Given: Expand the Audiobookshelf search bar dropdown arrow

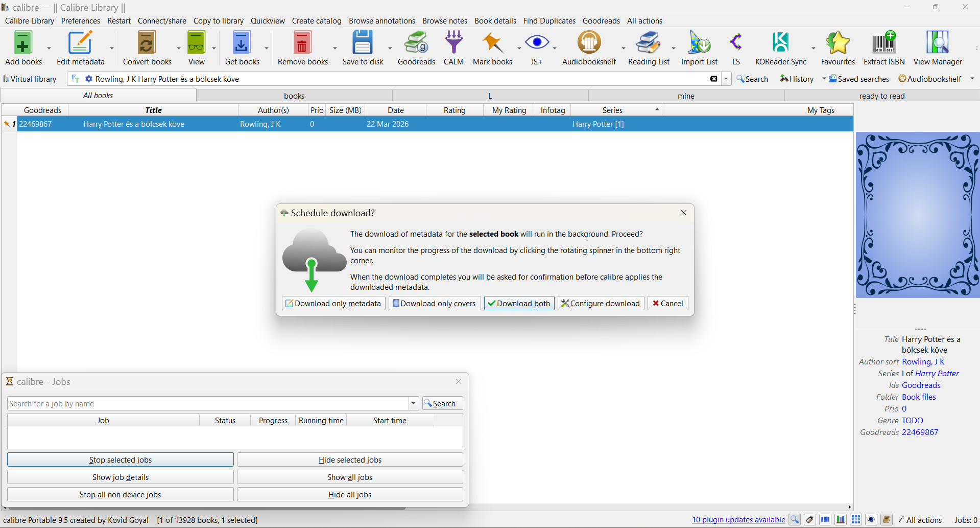Looking at the screenshot, I should [972, 79].
